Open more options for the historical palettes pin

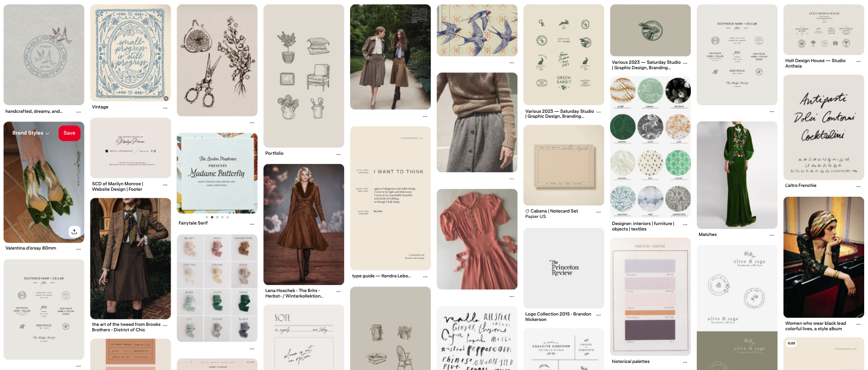[x=685, y=362]
